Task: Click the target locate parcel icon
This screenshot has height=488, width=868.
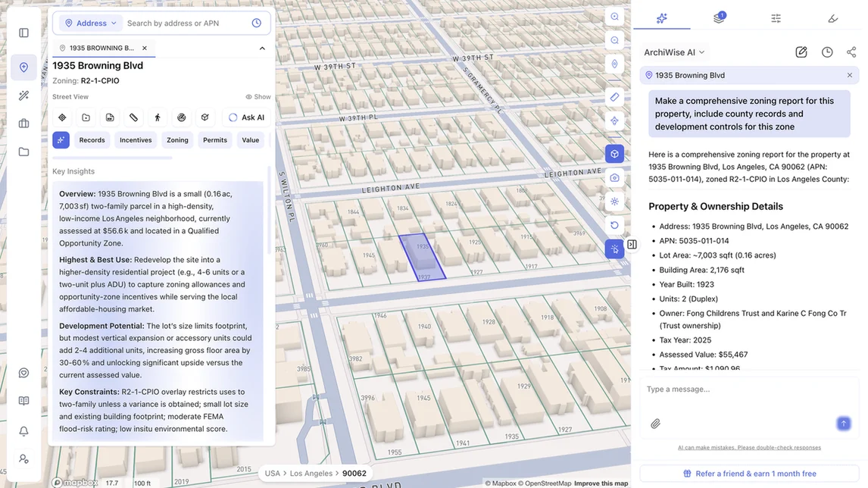Action: pos(62,117)
